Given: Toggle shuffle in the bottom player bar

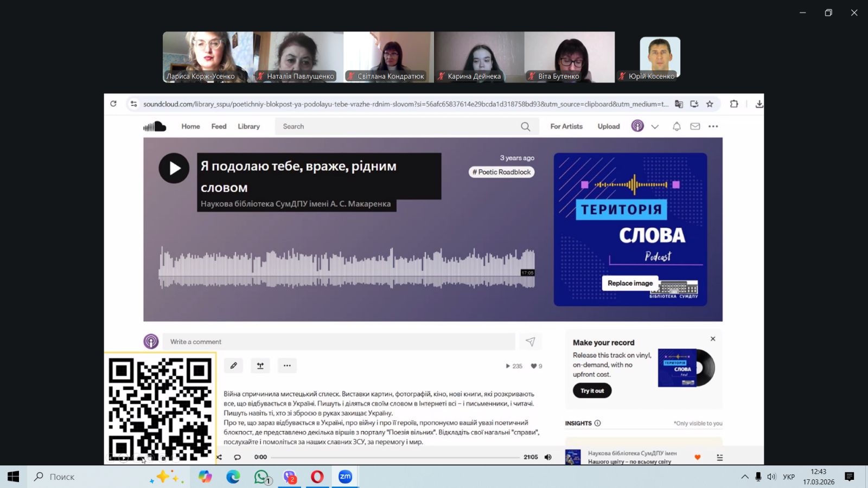Looking at the screenshot, I should (x=219, y=457).
